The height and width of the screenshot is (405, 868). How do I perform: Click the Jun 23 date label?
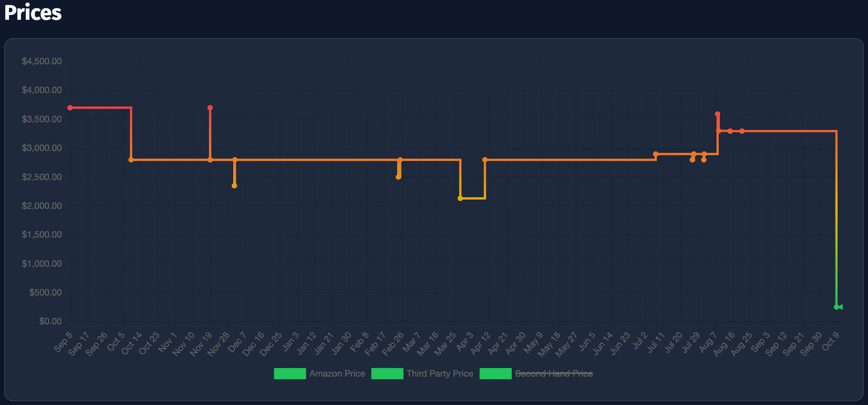(x=620, y=344)
